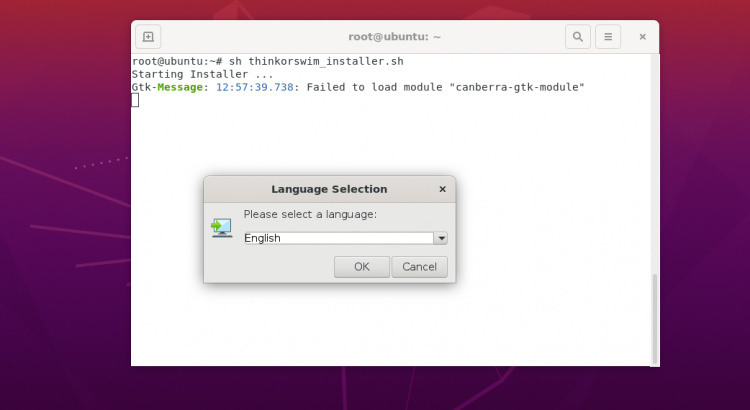
Task: Click the new tab icon in terminal header
Action: coord(148,37)
